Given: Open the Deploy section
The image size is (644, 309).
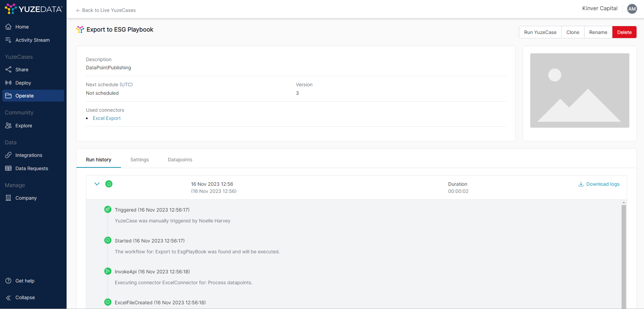Looking at the screenshot, I should 23,83.
